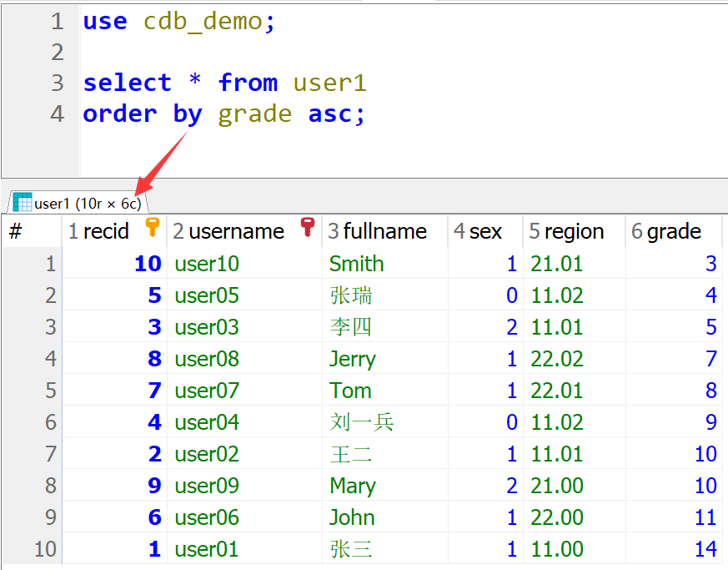Select the region cell 22.00 for John
This screenshot has height=570, width=728.
point(556,517)
